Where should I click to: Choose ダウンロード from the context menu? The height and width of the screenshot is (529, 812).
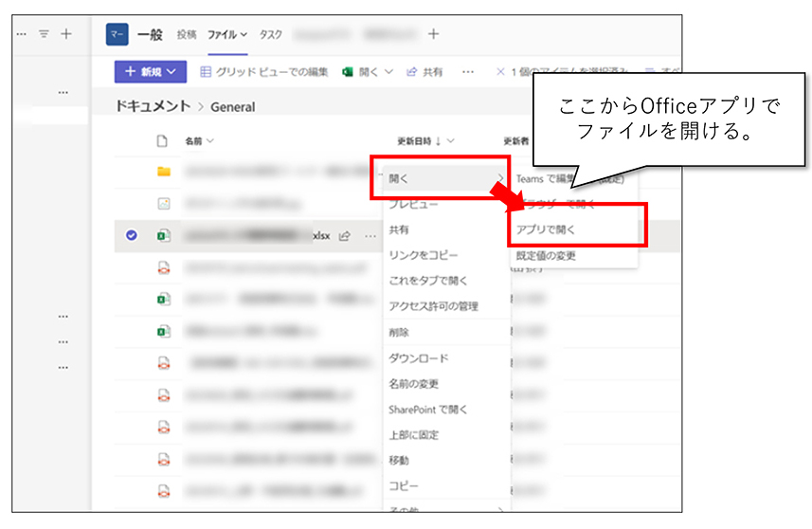(418, 358)
